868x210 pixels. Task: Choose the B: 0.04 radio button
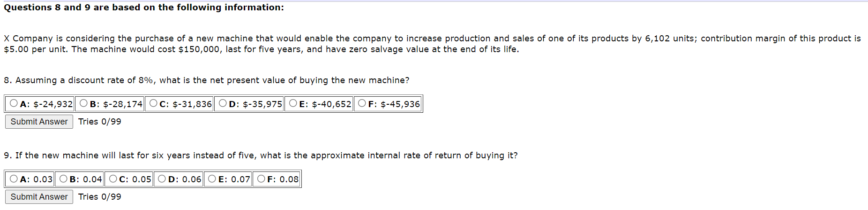point(64,179)
